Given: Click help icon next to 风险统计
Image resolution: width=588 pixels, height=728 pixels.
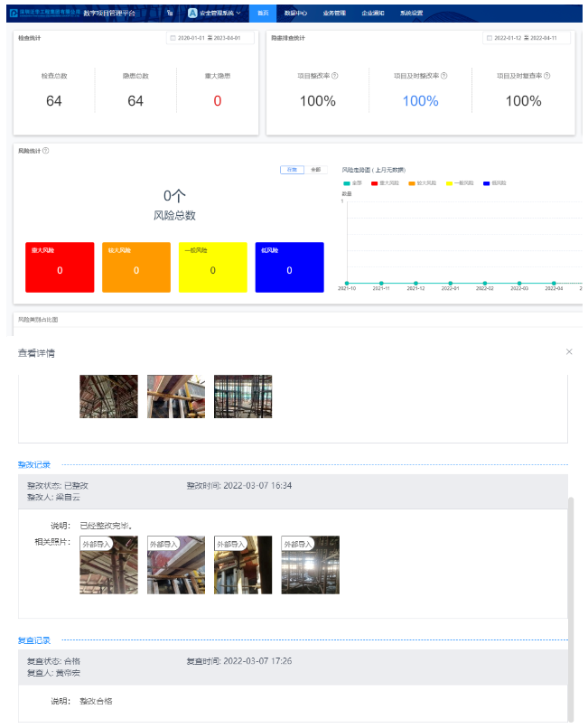Looking at the screenshot, I should tap(46, 151).
